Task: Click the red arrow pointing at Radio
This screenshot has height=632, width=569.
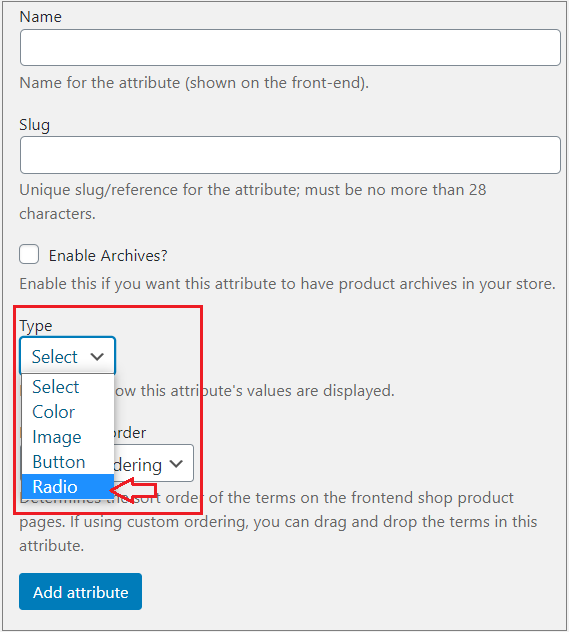Action: (133, 490)
